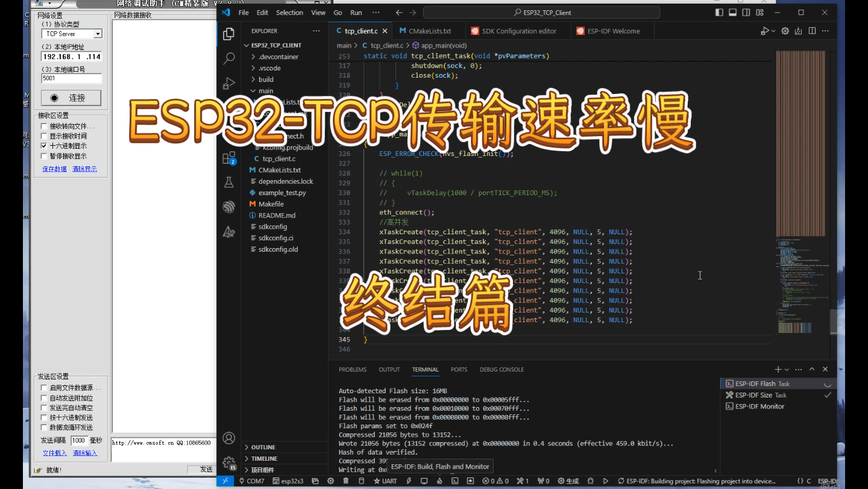Select ESP-IDF Monitor in the terminal list
Image resolution: width=868 pixels, height=489 pixels.
(759, 406)
